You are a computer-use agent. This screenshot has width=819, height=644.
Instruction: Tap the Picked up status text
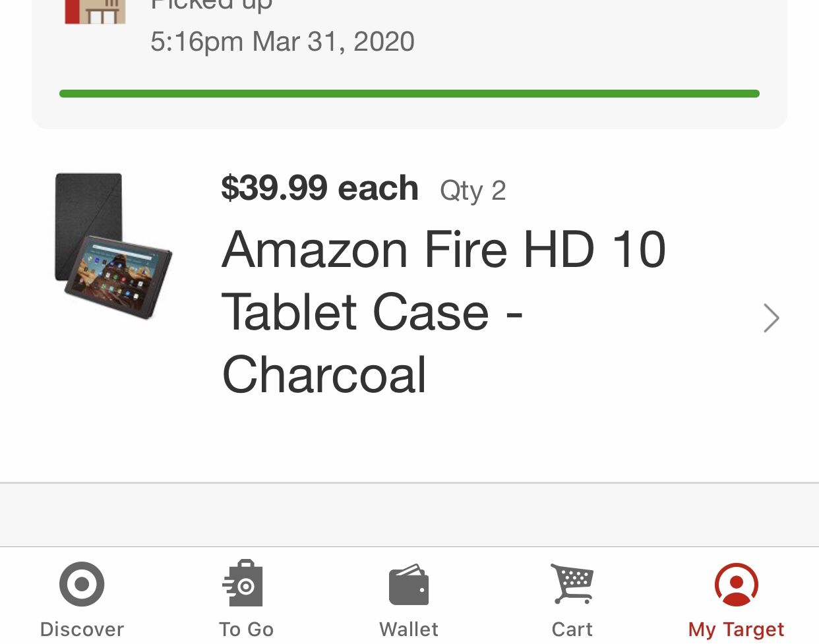[211, 5]
